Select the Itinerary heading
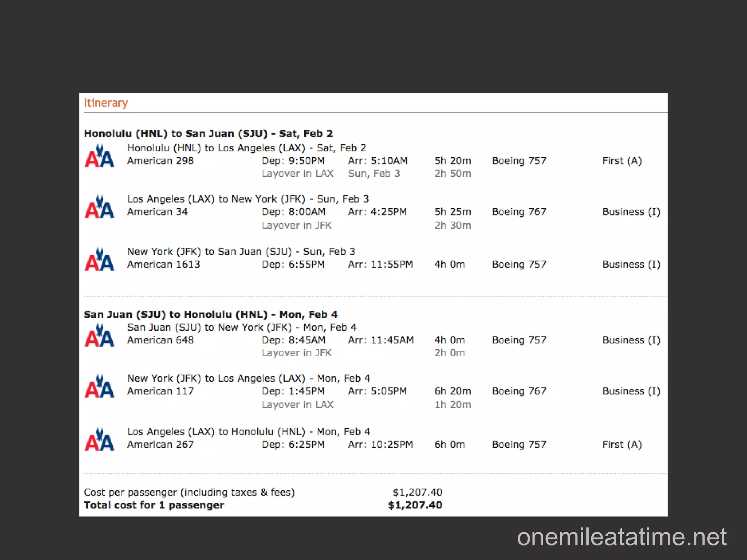Image resolution: width=747 pixels, height=560 pixels. pyautogui.click(x=106, y=103)
